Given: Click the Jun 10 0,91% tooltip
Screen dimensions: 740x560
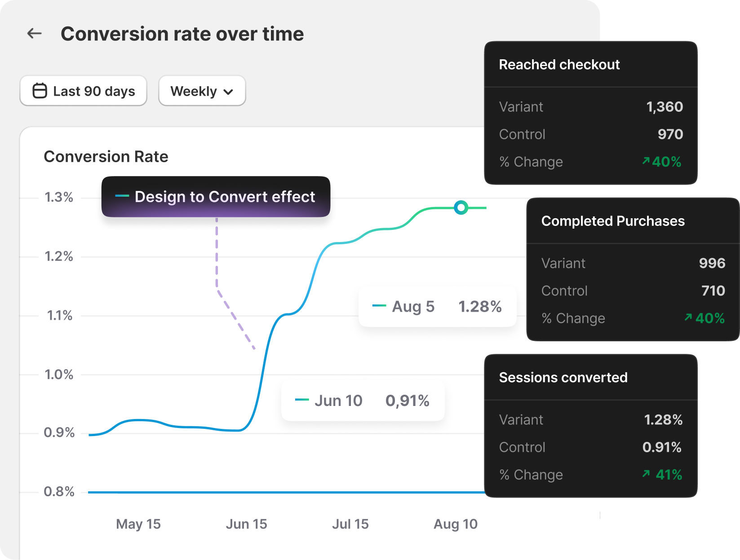Looking at the screenshot, I should 363,401.
